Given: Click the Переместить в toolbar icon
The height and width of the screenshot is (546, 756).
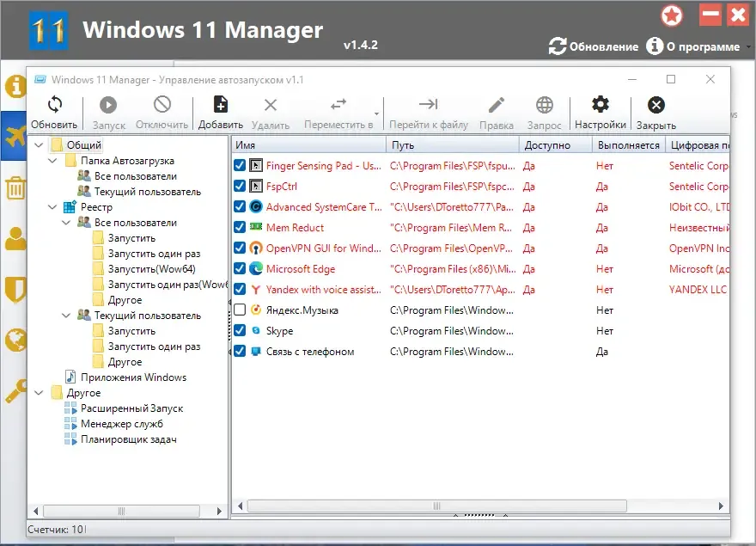Looking at the screenshot, I should click(x=338, y=104).
